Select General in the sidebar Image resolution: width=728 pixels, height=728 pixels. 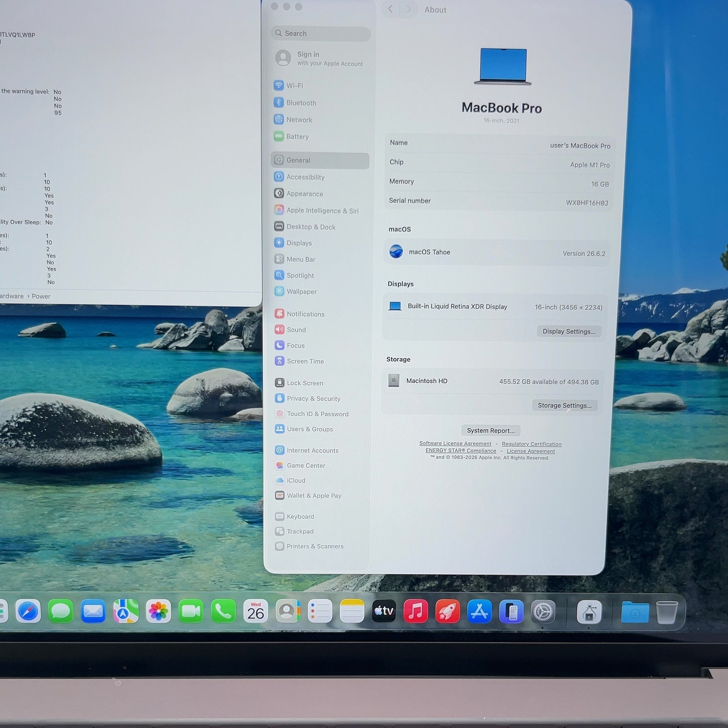320,161
